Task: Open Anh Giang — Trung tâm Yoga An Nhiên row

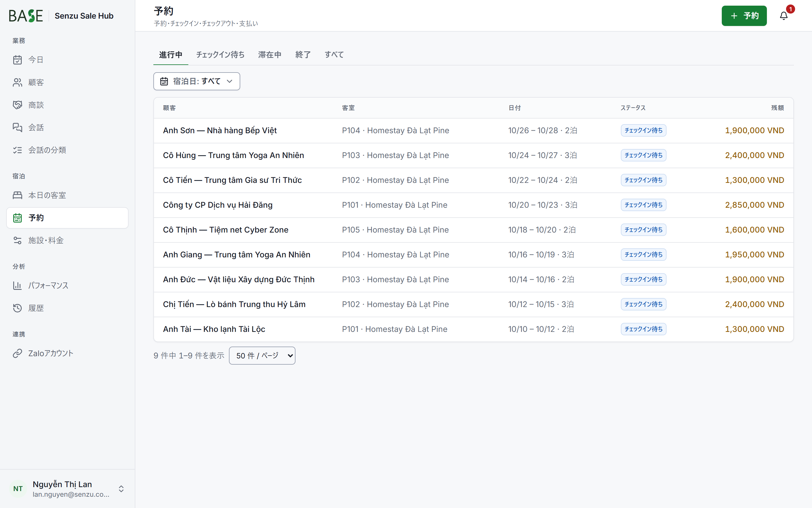Action: (x=473, y=255)
